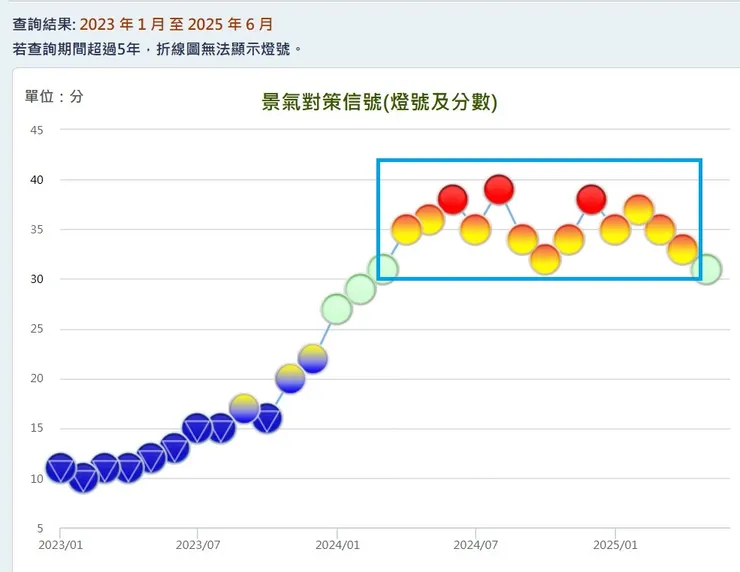Select the yellow-red marker for November 2024
740x572 pixels.
pos(569,239)
